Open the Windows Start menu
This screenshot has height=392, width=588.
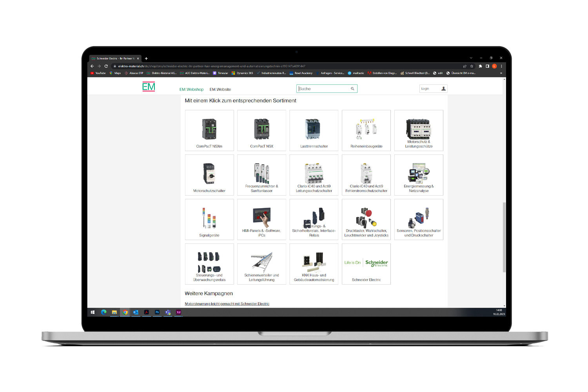pyautogui.click(x=93, y=312)
